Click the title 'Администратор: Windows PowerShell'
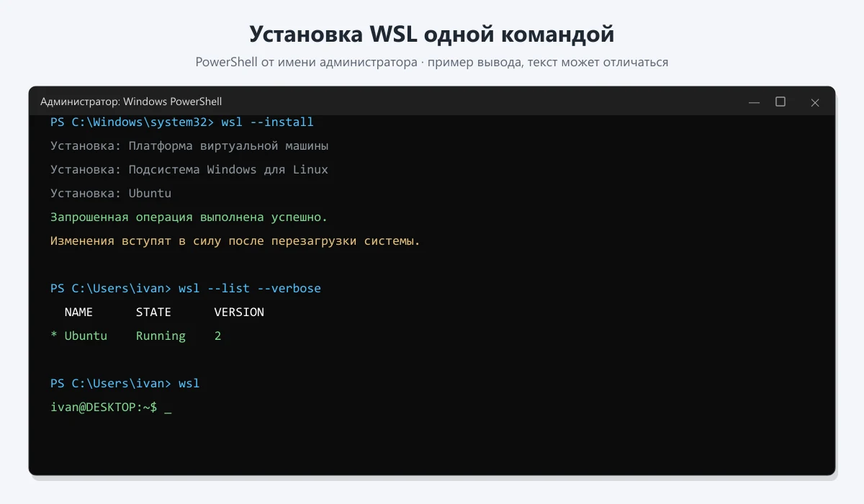Image resolution: width=864 pixels, height=504 pixels. tap(131, 102)
